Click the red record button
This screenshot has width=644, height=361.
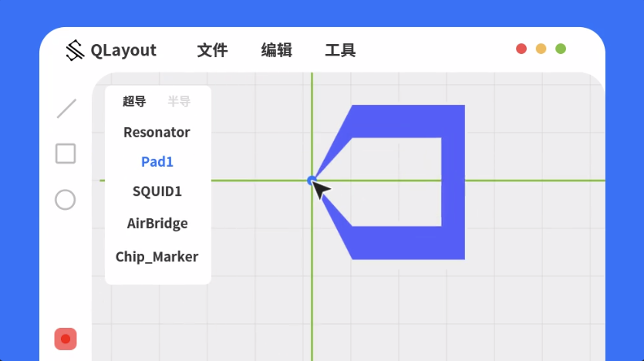[x=66, y=339]
